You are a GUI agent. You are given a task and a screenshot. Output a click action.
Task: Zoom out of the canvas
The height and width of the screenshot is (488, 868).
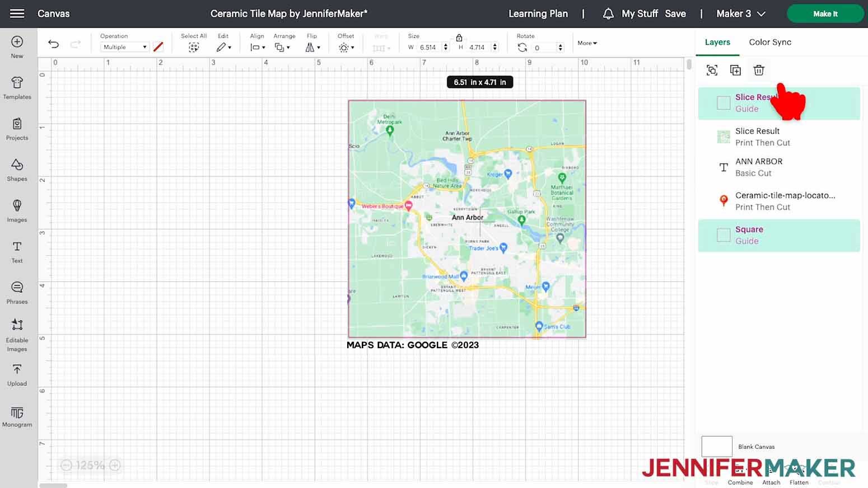(66, 465)
